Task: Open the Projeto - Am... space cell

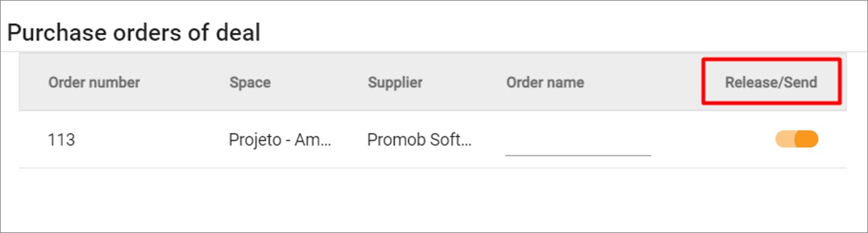Action: [280, 140]
